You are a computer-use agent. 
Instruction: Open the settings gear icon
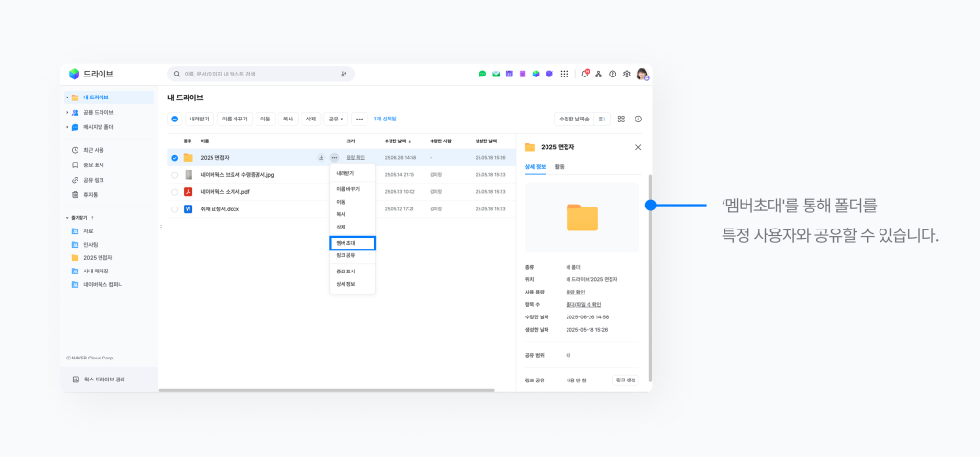pos(627,74)
